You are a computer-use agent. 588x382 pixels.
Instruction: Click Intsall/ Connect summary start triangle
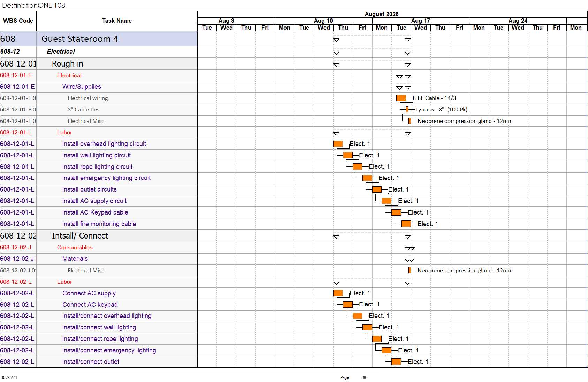(x=336, y=237)
